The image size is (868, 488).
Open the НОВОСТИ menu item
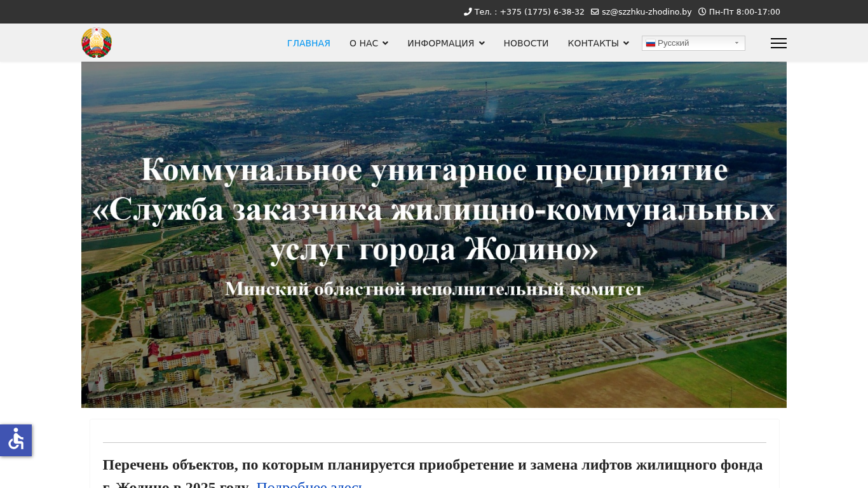[526, 43]
